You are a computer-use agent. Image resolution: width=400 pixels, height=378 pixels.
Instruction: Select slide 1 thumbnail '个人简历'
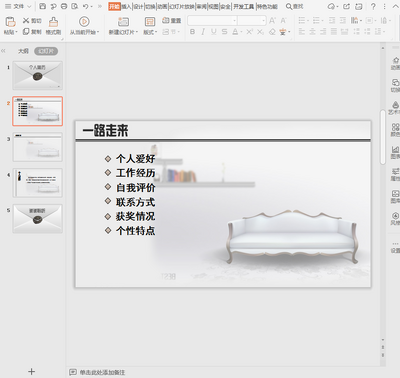click(x=37, y=75)
